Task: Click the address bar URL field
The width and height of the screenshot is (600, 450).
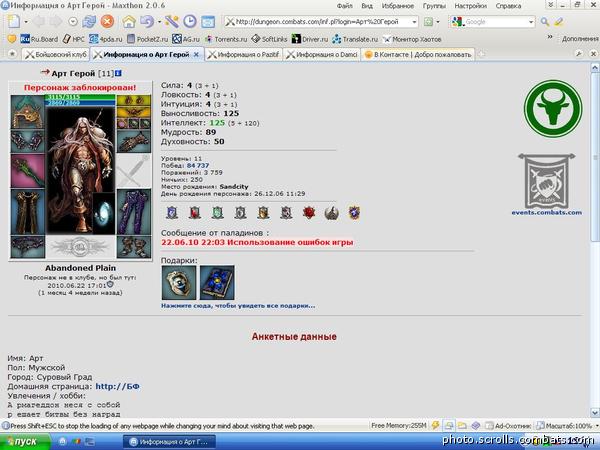Action: point(321,22)
